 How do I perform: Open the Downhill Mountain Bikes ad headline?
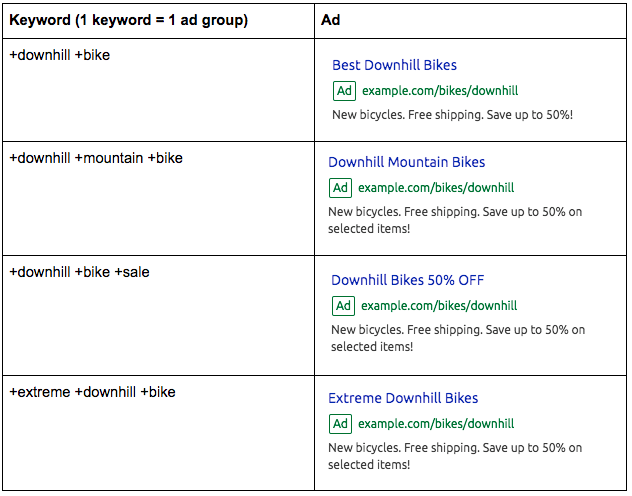point(406,162)
